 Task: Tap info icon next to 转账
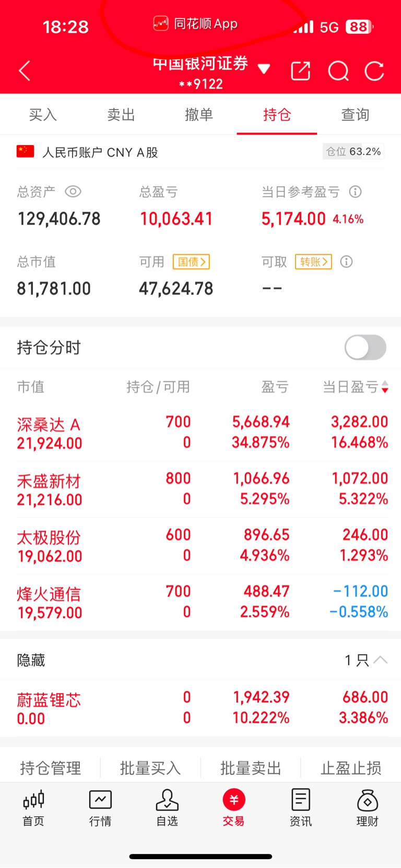tap(346, 261)
